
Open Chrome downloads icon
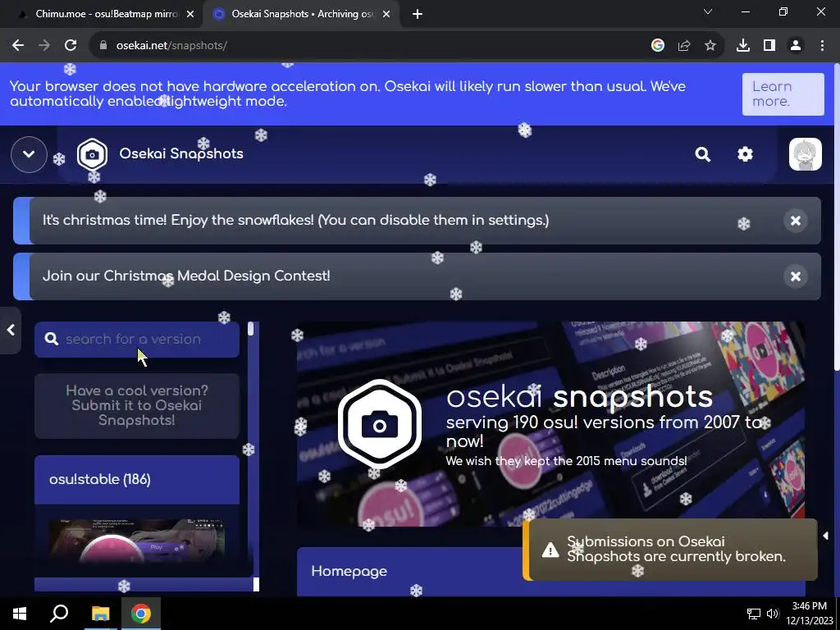point(743,46)
